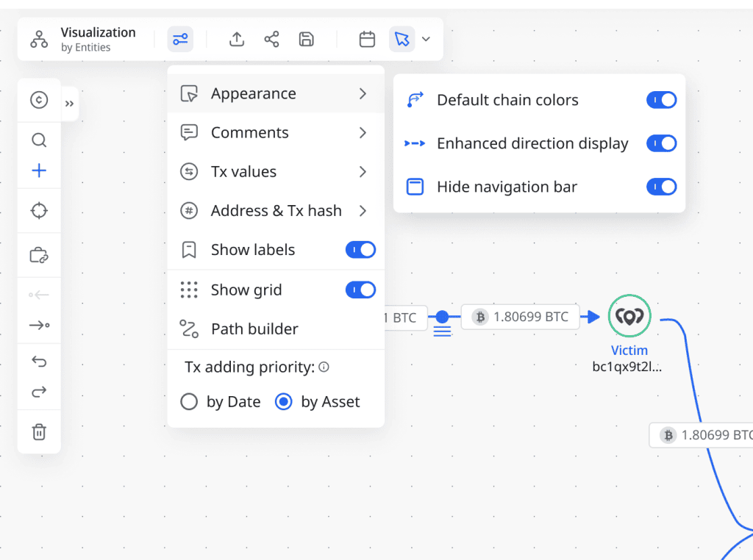Click the Enhanced direction display arrow icon

coord(415,143)
